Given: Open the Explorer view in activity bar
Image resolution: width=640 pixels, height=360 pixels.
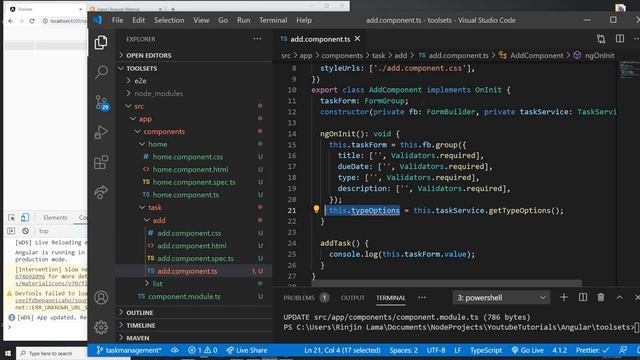Looking at the screenshot, I should pyautogui.click(x=101, y=42).
